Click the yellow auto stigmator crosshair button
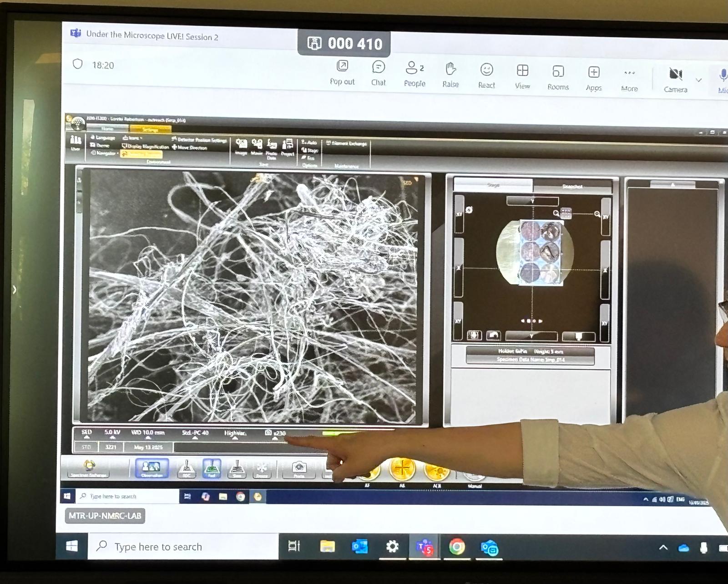Screen dimensions: 728x584 click(x=402, y=469)
